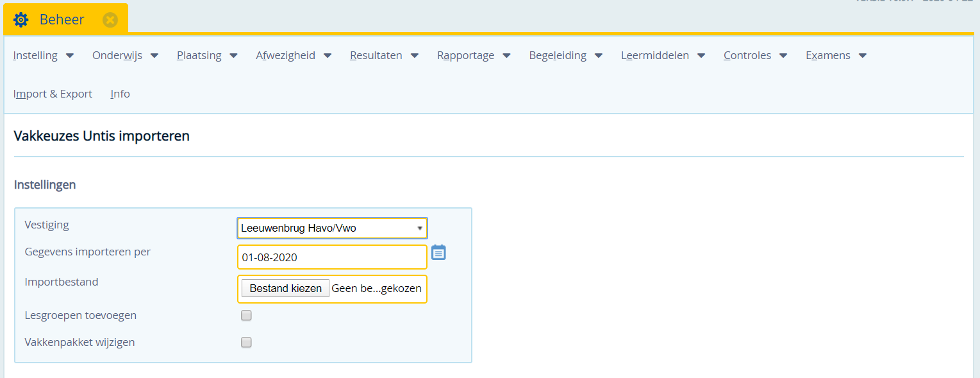This screenshot has width=980, height=378.
Task: Open the Info menu item
Action: tap(120, 94)
